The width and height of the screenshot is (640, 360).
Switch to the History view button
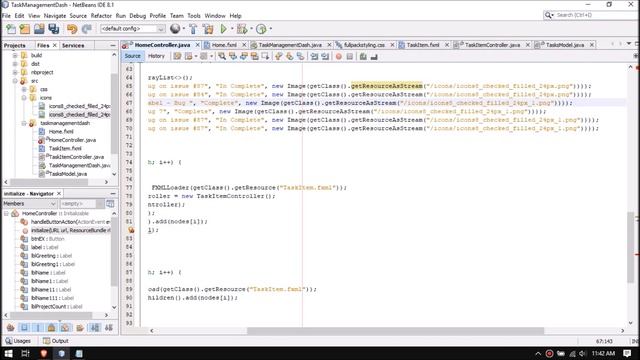pyautogui.click(x=156, y=56)
